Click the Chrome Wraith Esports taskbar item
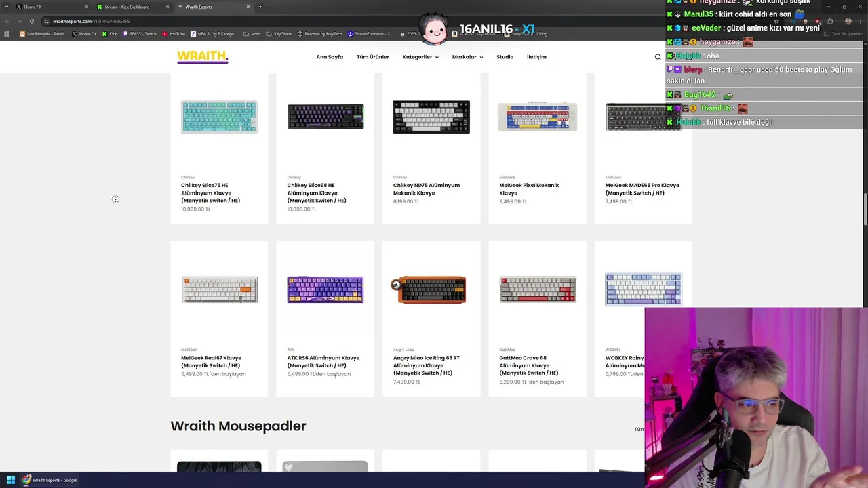 tap(50, 480)
